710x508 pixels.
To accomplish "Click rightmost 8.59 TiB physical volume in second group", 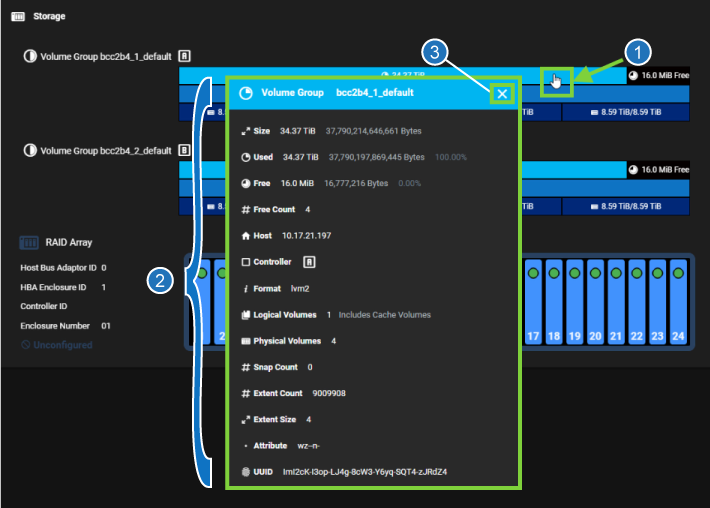I will (x=626, y=207).
